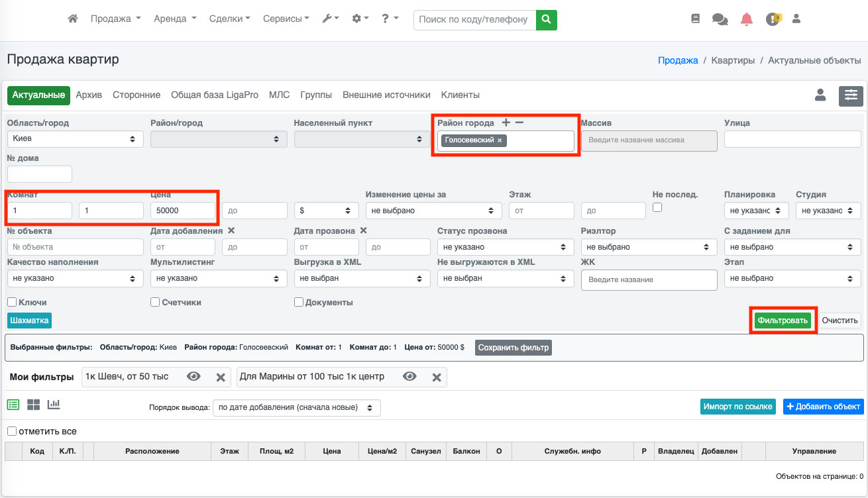Click into the Улица input field
Image resolution: width=868 pixels, height=498 pixels.
click(792, 139)
